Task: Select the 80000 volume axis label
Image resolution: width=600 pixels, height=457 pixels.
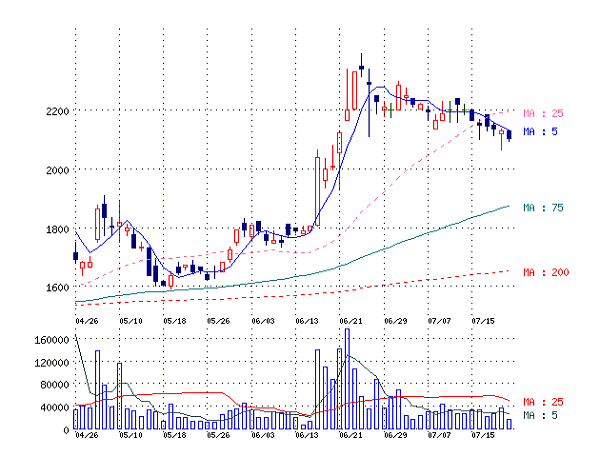Action: tap(55, 385)
